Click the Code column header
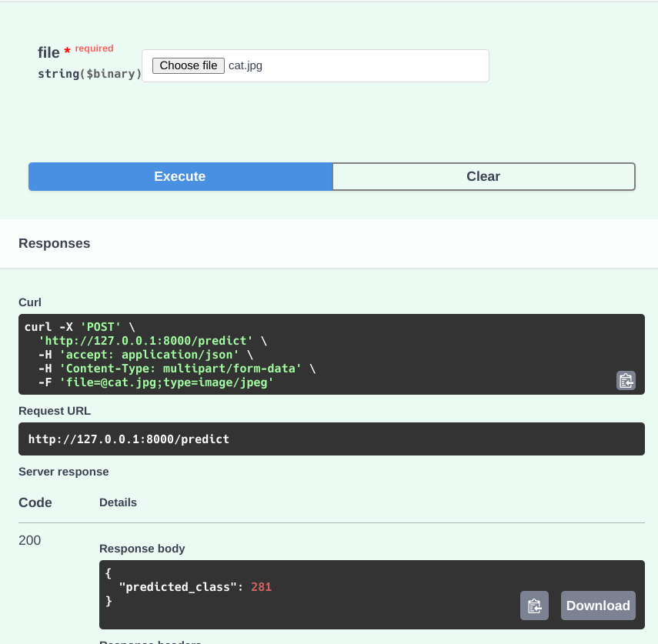The width and height of the screenshot is (658, 644). [35, 502]
